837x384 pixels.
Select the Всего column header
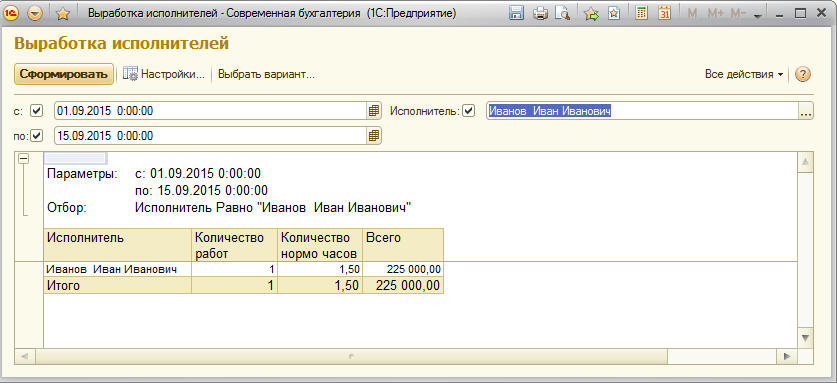403,245
